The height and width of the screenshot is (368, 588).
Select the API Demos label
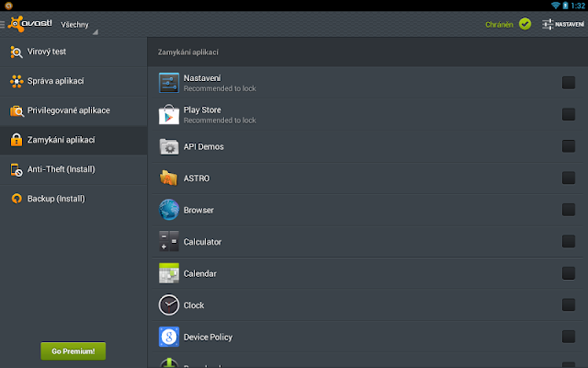point(204,147)
